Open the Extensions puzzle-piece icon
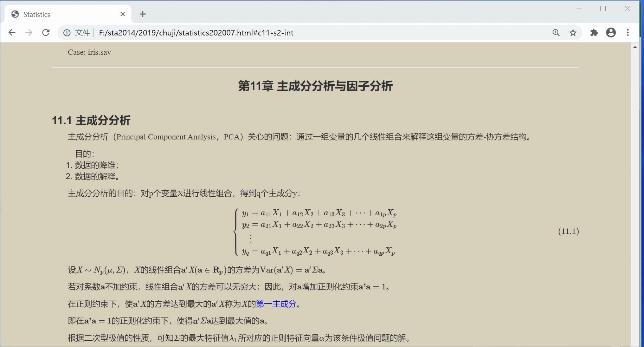 click(594, 32)
